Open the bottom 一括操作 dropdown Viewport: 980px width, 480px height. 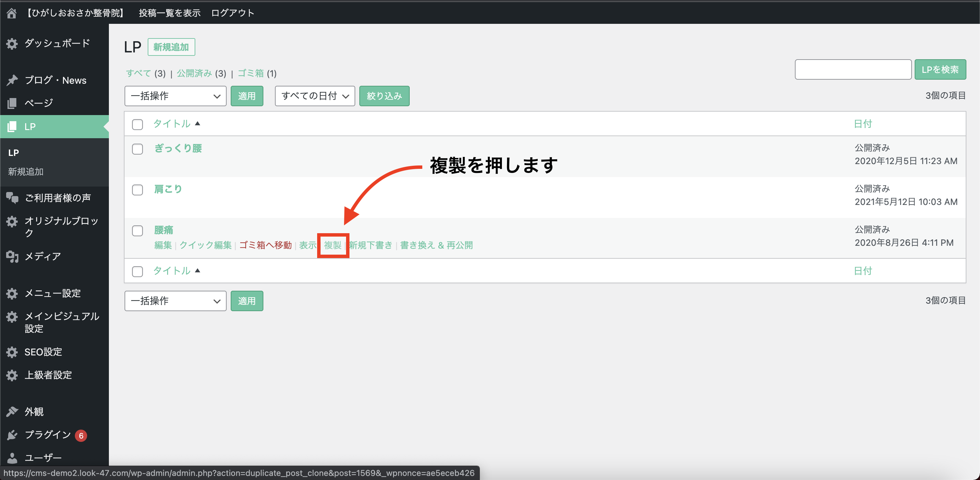[175, 301]
